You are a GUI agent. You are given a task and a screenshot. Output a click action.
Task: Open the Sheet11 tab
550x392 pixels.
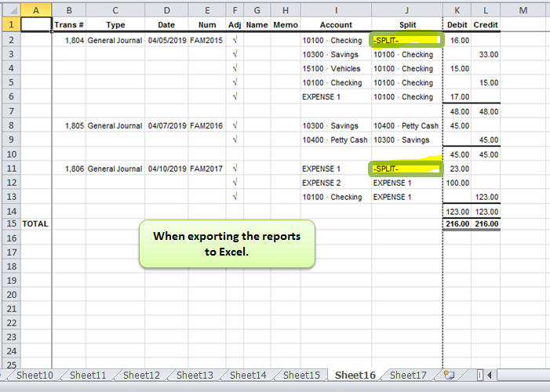pyautogui.click(x=88, y=376)
